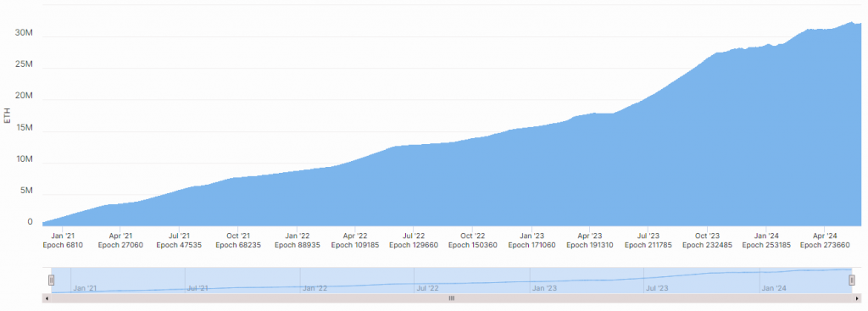Click Jul '23 label in the navigator strip
Screen dimensions: 868x311
(x=657, y=288)
